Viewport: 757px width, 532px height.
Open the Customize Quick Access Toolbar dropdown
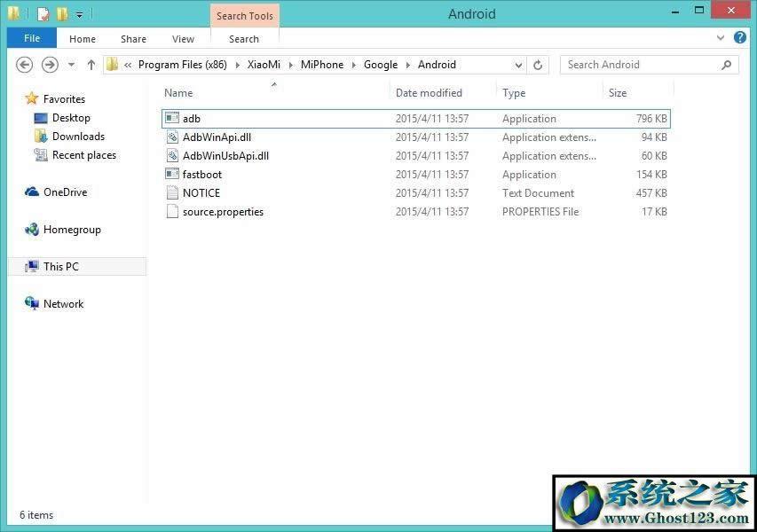pyautogui.click(x=79, y=15)
